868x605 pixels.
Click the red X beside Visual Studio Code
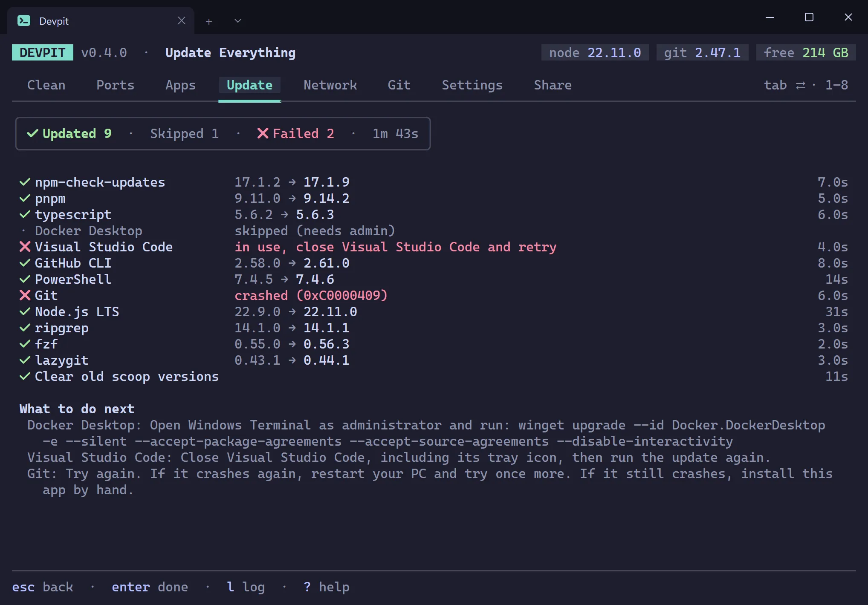(25, 247)
